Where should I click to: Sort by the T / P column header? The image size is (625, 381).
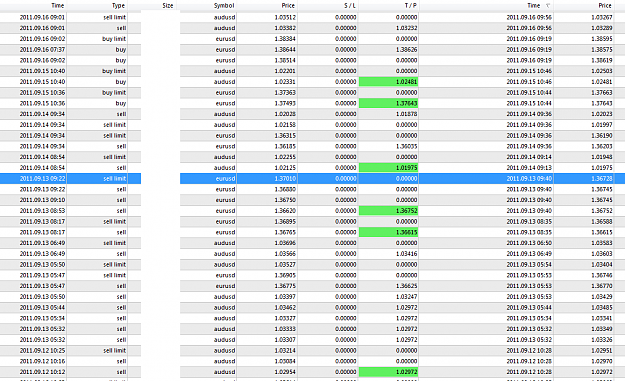pos(411,6)
